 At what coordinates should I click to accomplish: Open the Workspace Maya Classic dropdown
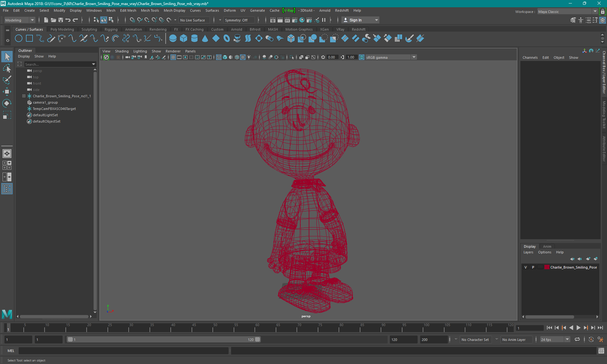tap(567, 12)
